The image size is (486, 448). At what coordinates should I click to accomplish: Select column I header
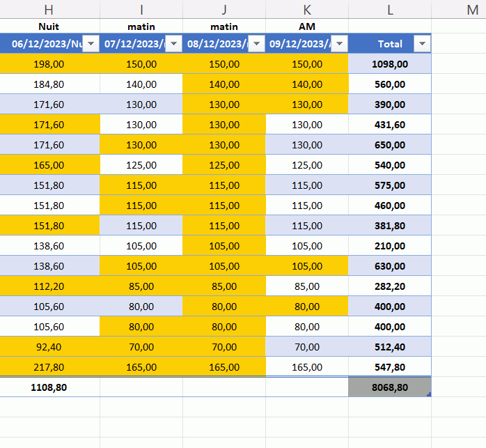click(141, 9)
